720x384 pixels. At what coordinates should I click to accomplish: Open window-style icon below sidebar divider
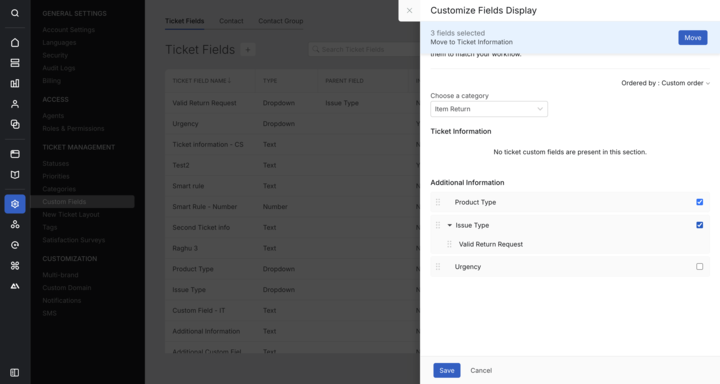tap(15, 154)
